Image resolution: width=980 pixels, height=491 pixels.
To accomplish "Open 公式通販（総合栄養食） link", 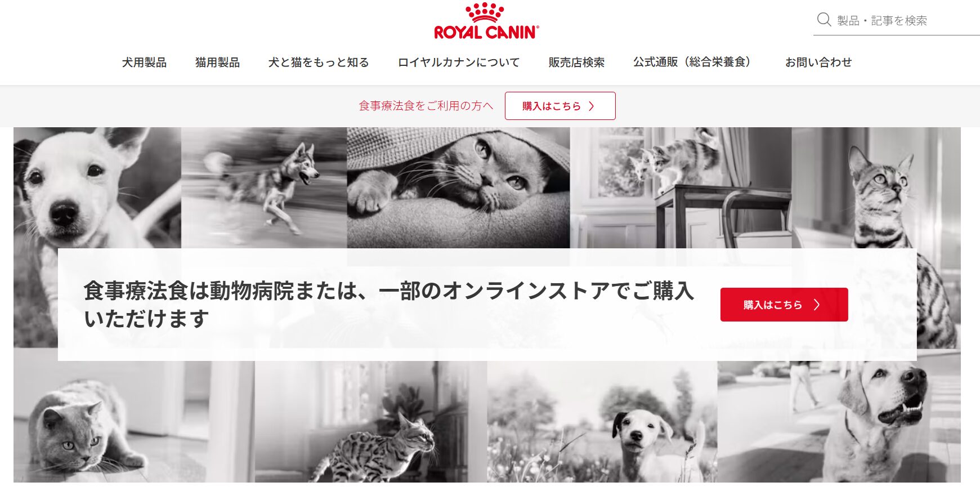I will [x=692, y=63].
